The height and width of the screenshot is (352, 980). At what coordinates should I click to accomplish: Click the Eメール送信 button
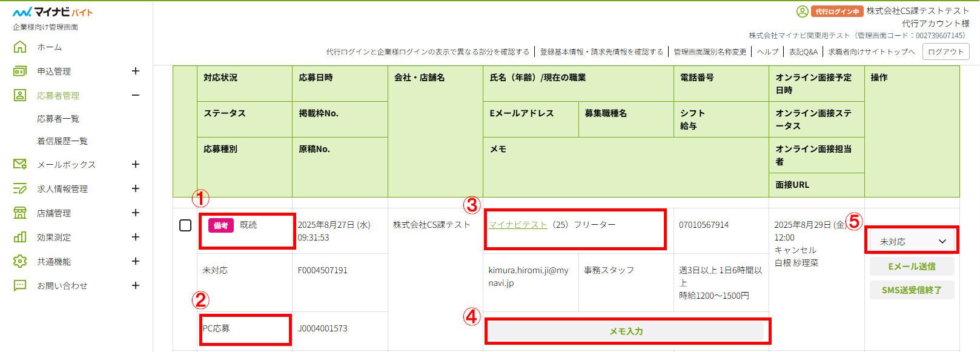tap(912, 267)
